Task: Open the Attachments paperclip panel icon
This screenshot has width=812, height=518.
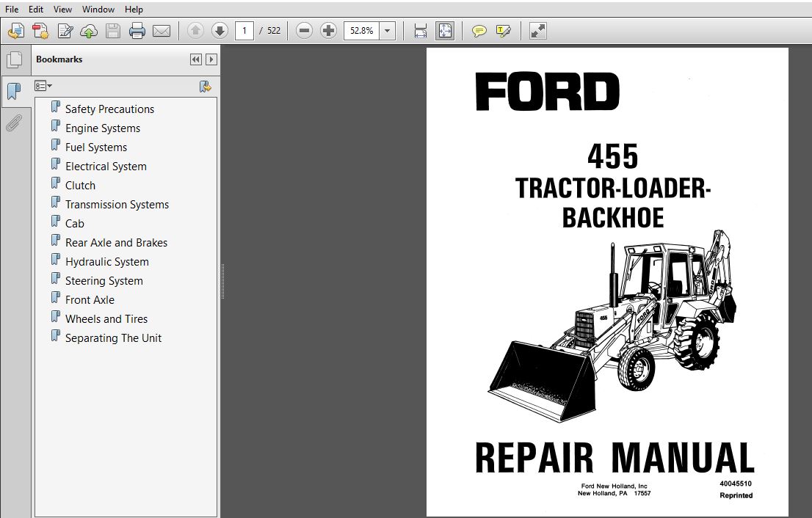Action: (15, 123)
